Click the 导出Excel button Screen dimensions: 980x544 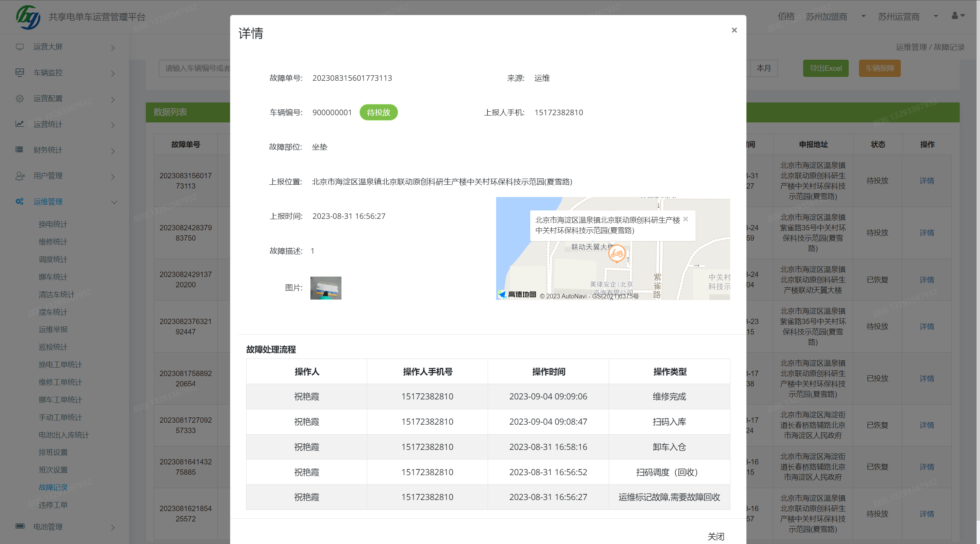(826, 68)
